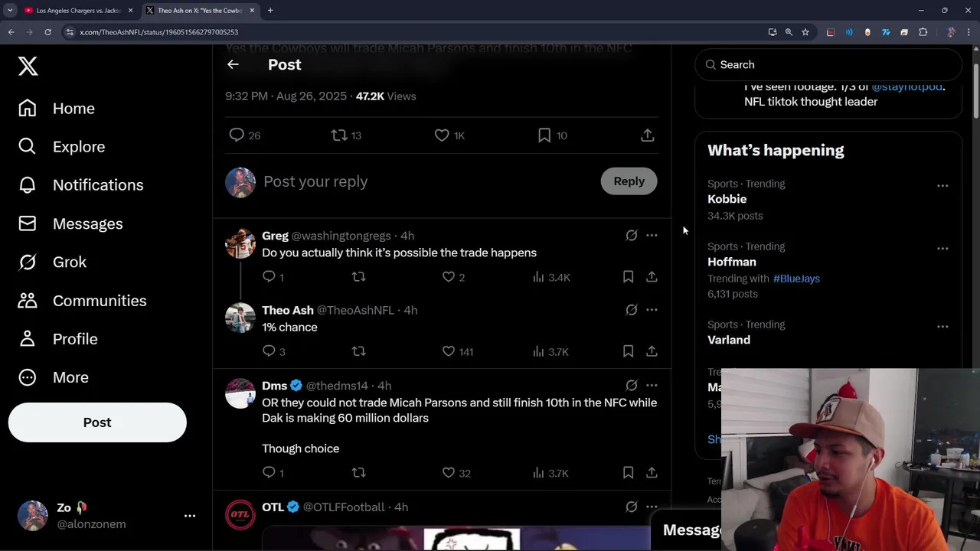Image resolution: width=980 pixels, height=551 pixels.
Task: Reply to Theo Ash's 1% chance comment
Action: click(x=269, y=351)
